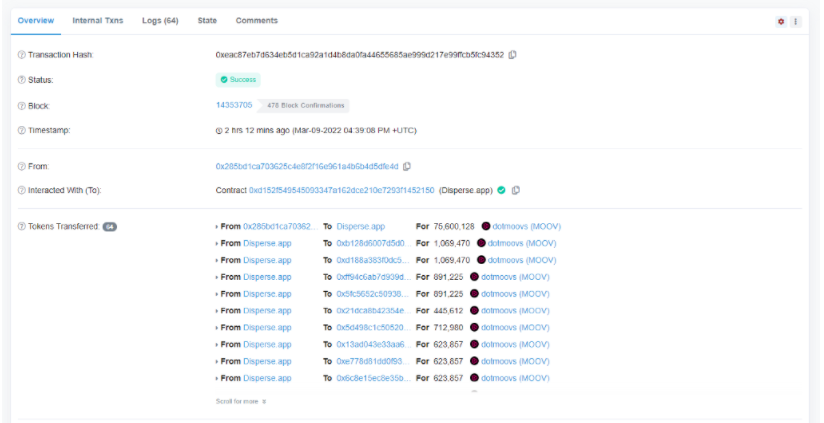This screenshot has height=423, width=824.
Task: Open the more options vertical dots icon
Action: (x=796, y=22)
